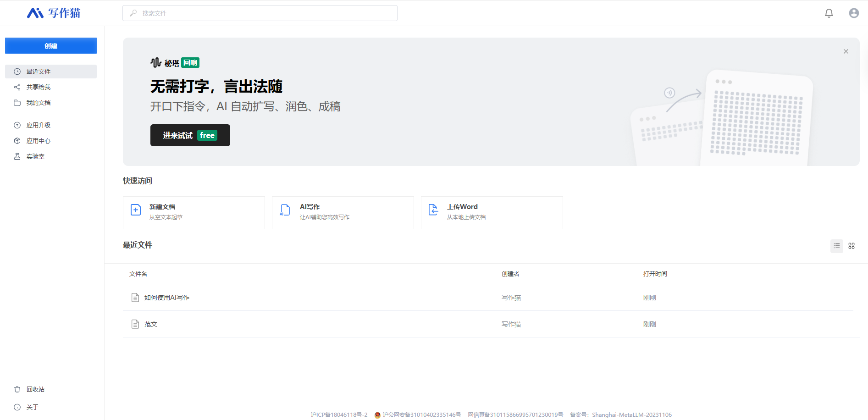Click the 上传Word upload icon
Screen dimensions: 868x420
pyautogui.click(x=433, y=210)
